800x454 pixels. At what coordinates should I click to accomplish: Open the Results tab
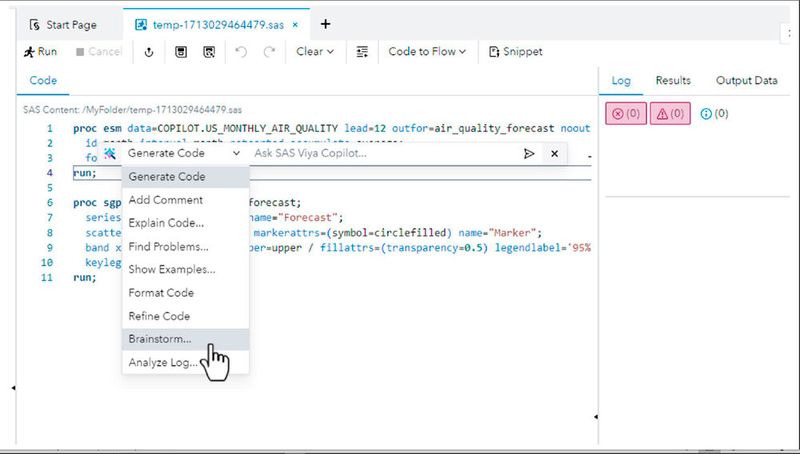click(x=673, y=81)
